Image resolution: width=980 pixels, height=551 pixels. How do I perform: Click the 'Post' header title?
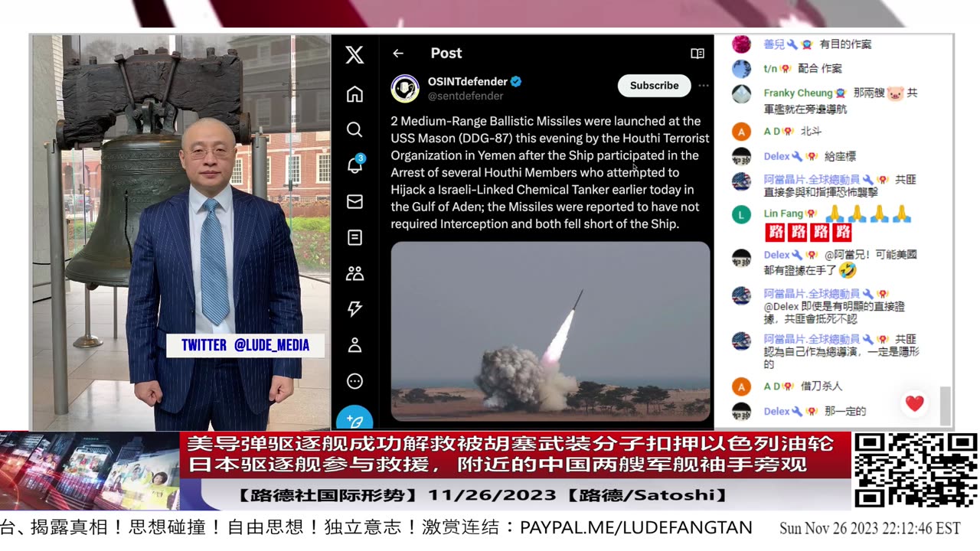tap(446, 53)
